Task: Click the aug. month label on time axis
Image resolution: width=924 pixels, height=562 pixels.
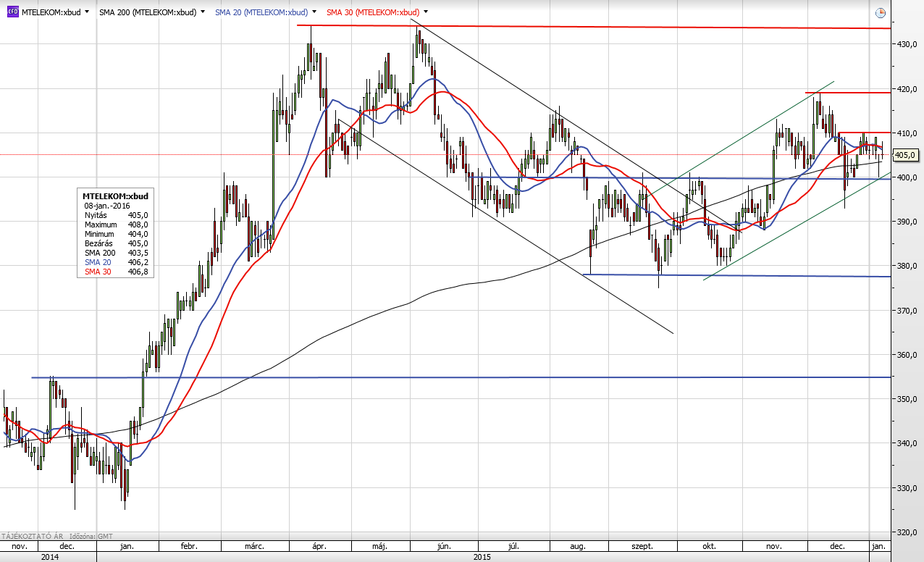Action: 577,546
